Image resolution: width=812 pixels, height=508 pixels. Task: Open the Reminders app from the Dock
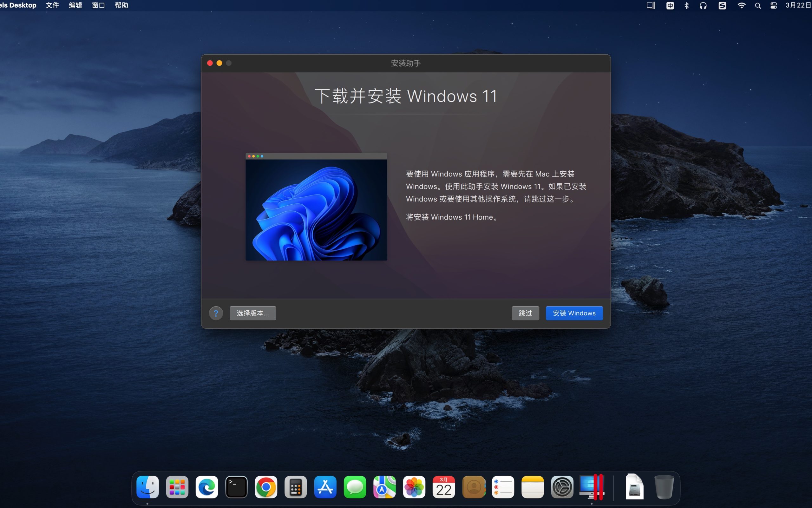(503, 486)
